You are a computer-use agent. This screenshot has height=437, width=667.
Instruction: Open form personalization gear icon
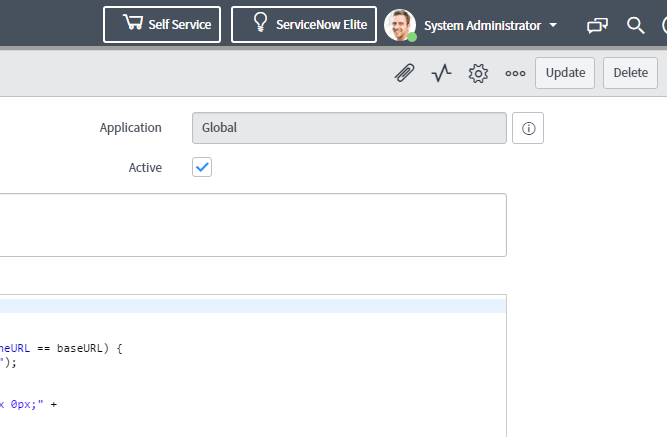pos(478,73)
